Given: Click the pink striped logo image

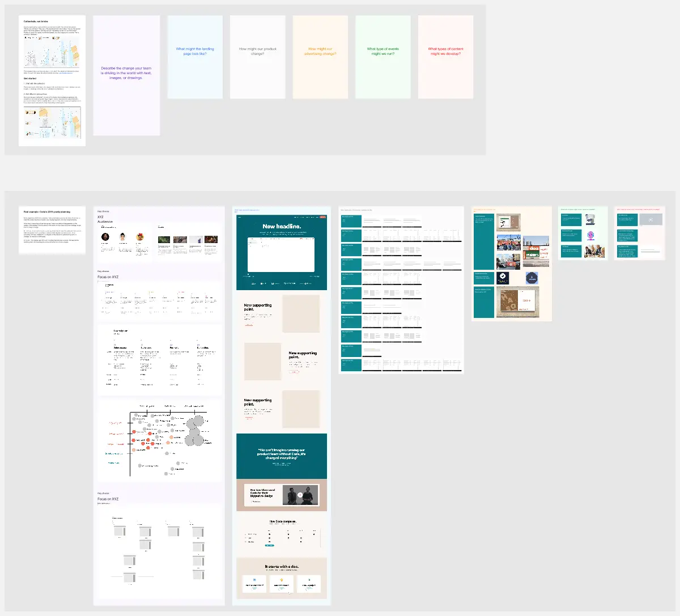Looking at the screenshot, I should coord(590,235).
